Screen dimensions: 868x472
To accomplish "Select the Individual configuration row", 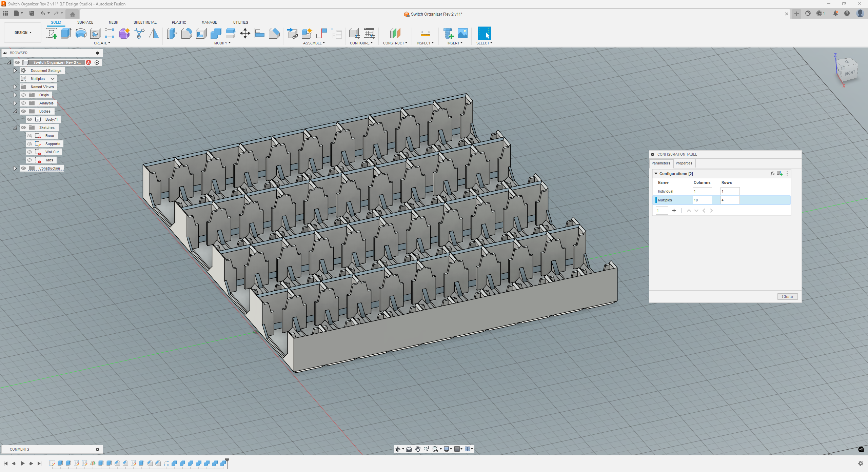I will (x=665, y=191).
